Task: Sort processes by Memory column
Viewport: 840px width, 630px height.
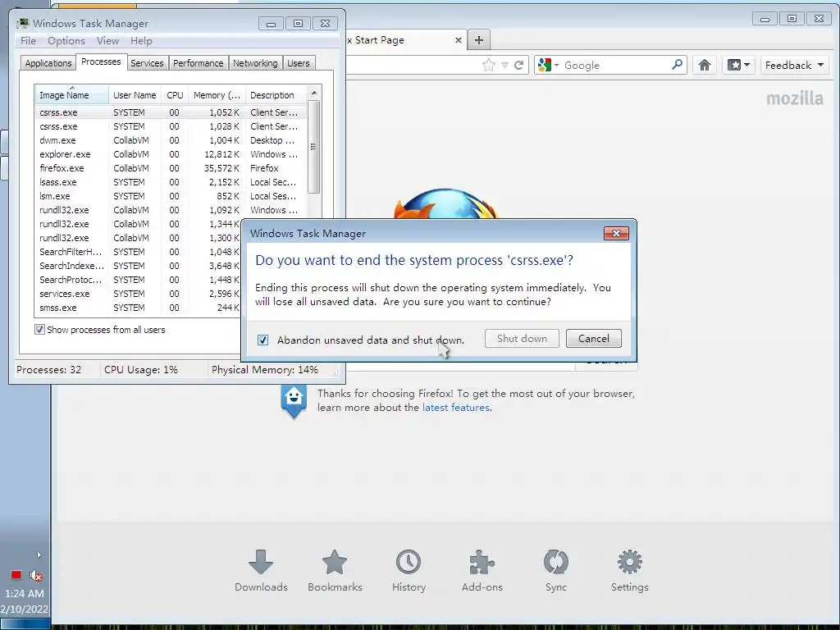Action: pyautogui.click(x=217, y=95)
